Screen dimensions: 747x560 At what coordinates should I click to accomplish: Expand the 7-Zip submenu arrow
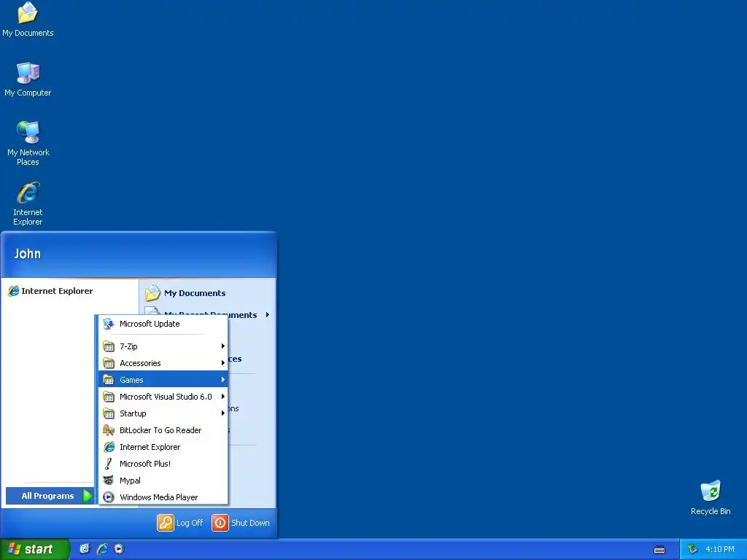(x=222, y=346)
